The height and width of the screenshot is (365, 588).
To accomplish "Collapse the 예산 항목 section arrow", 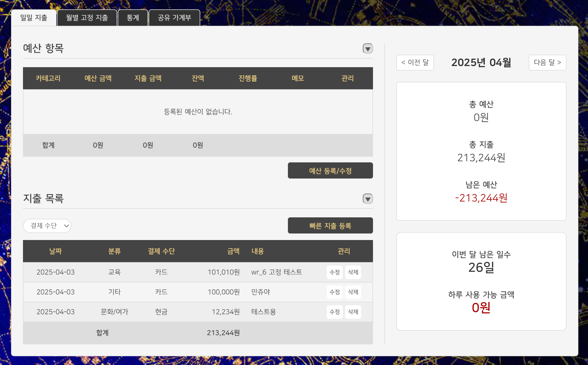I will 368,49.
